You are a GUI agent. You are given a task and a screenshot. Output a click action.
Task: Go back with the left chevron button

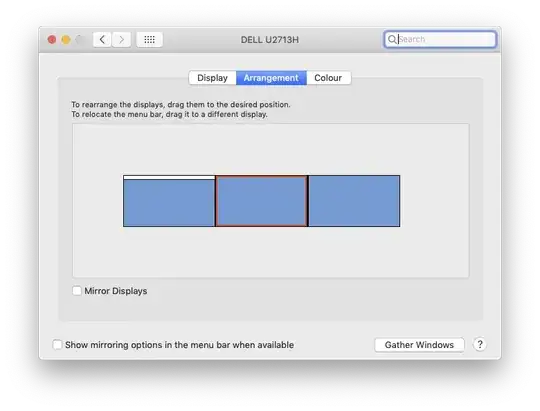tap(102, 40)
